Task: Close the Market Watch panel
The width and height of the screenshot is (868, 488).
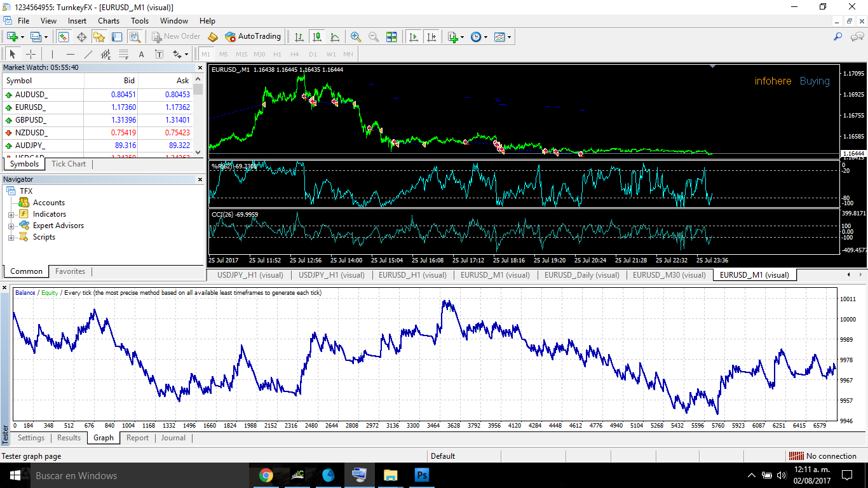Action: click(200, 67)
